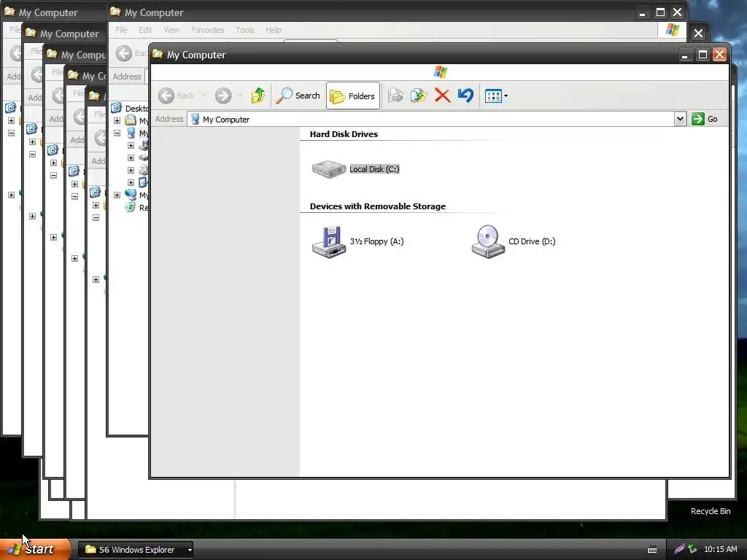747x560 pixels.
Task: Expand the Windows Explorer group dropdown arrow
Action: 190,550
